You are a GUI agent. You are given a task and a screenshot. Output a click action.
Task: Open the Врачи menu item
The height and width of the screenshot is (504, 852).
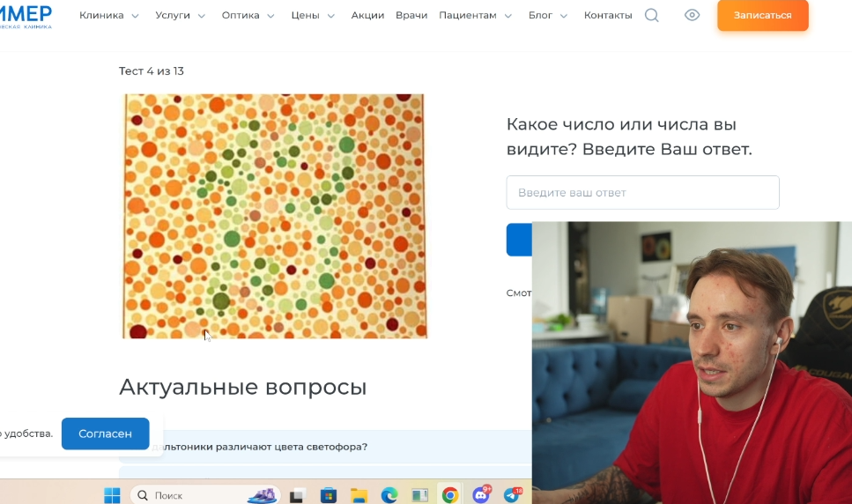[411, 15]
